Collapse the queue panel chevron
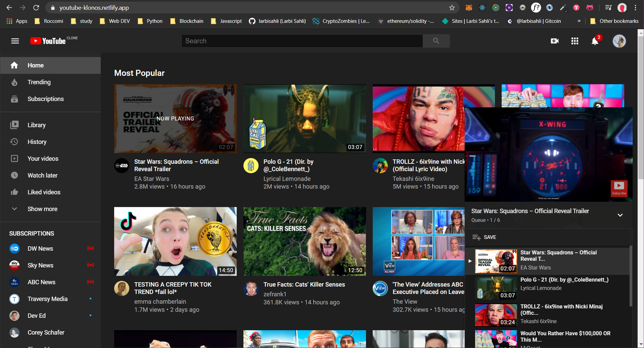 point(620,215)
